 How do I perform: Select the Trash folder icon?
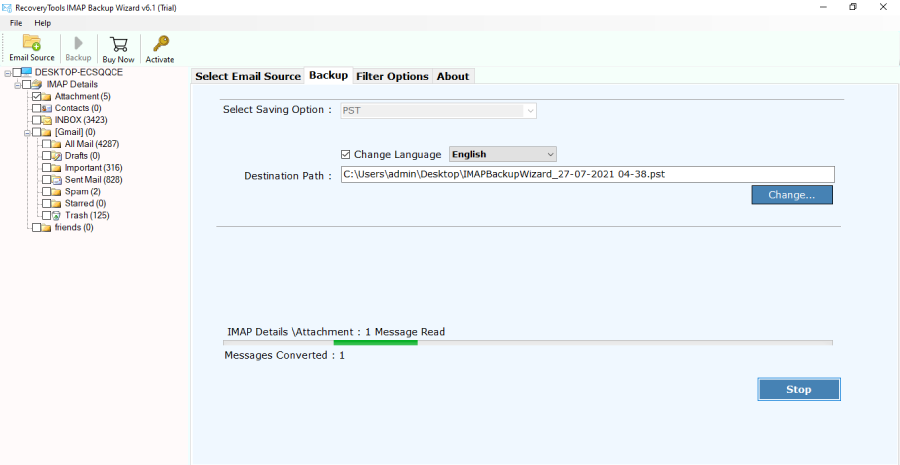[57, 215]
